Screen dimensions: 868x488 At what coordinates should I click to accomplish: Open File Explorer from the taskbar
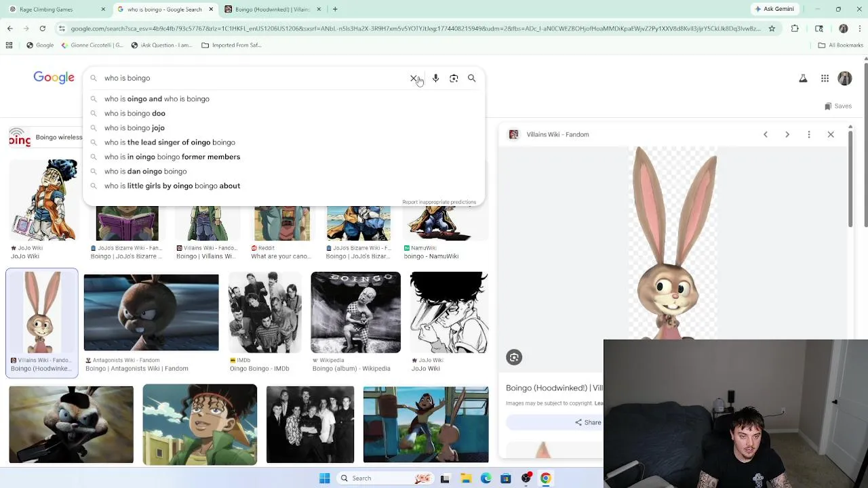tap(466, 479)
